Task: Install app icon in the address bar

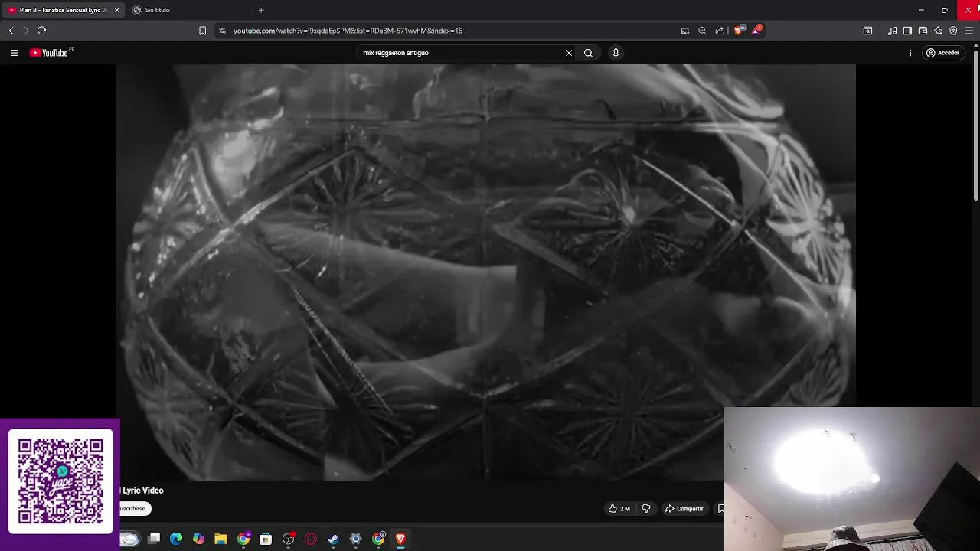Action: pyautogui.click(x=685, y=31)
